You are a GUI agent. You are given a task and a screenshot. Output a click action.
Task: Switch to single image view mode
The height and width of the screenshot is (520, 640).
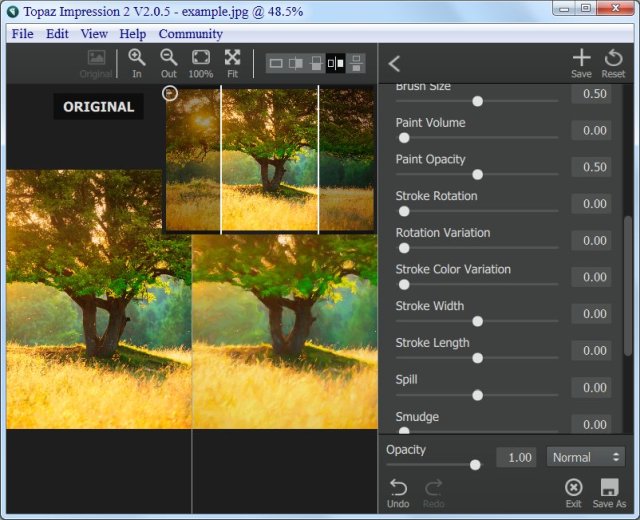point(276,64)
